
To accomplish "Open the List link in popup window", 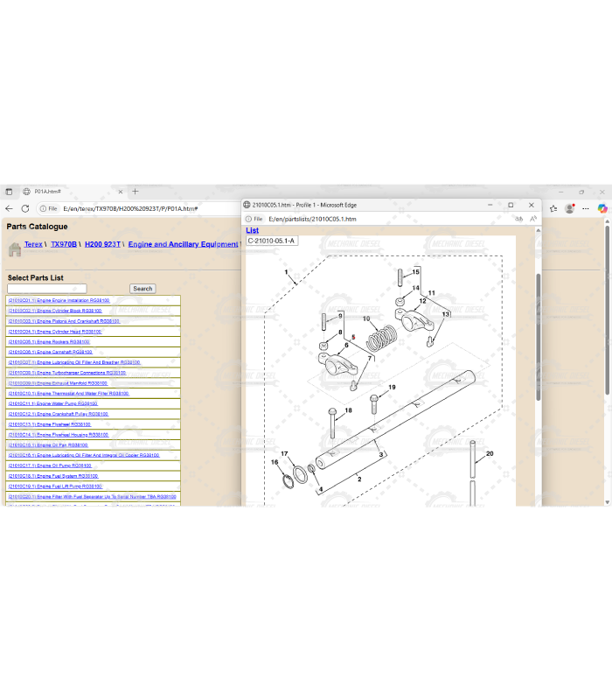I will click(x=252, y=231).
